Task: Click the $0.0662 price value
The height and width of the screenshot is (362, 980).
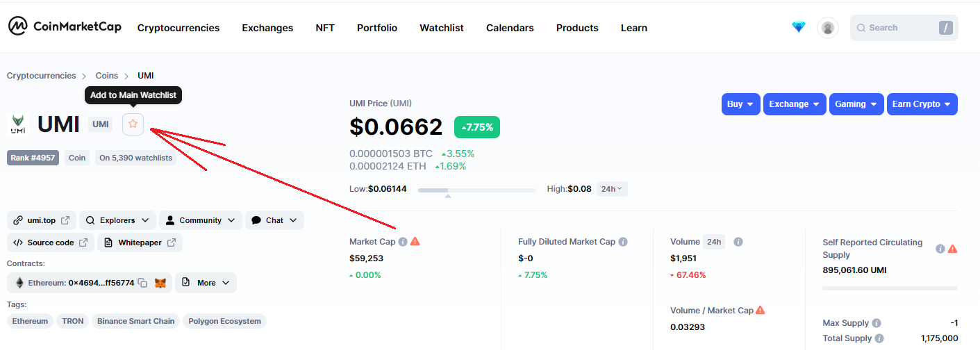Action: 396,127
